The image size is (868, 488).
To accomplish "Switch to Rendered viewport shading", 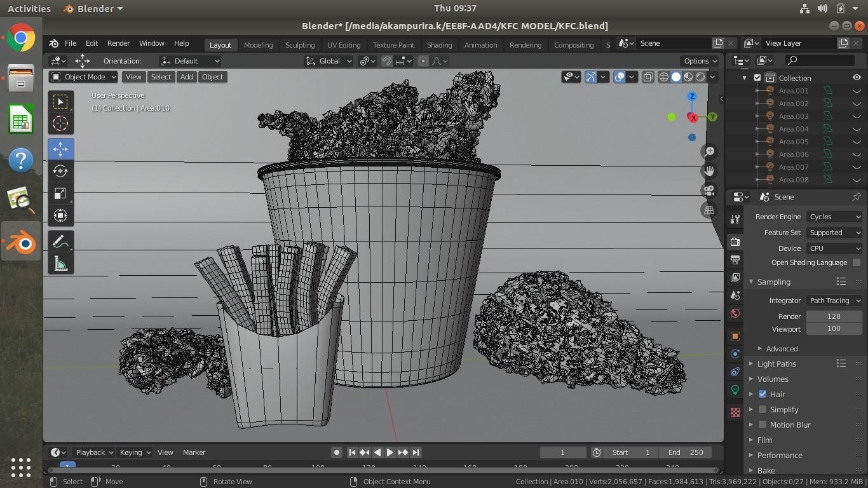I will click(x=700, y=77).
